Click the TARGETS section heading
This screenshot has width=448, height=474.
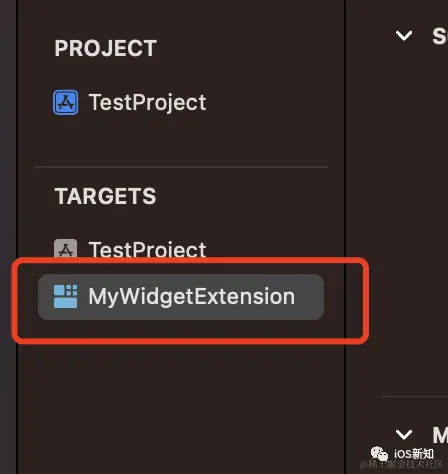coord(105,196)
